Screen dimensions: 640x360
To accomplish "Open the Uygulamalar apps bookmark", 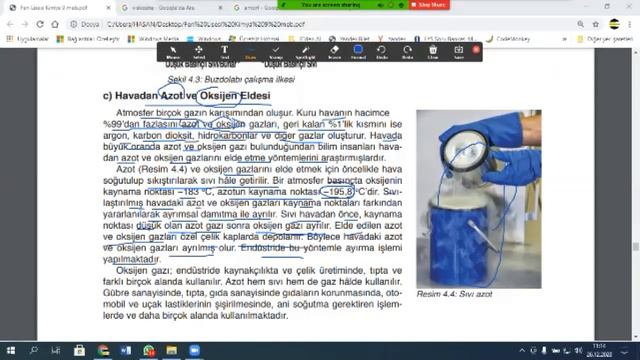I will click(27, 39).
